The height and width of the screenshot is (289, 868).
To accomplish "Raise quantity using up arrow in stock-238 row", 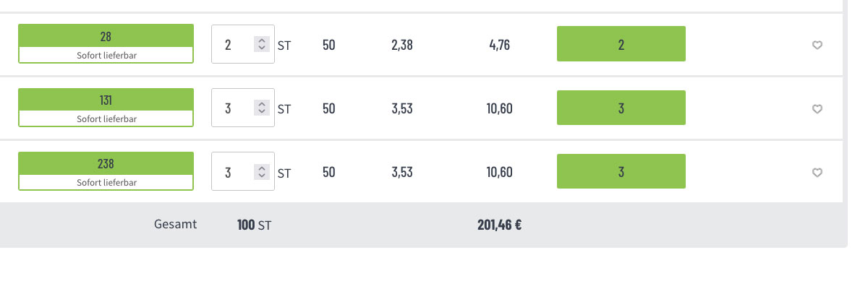I will [x=262, y=168].
